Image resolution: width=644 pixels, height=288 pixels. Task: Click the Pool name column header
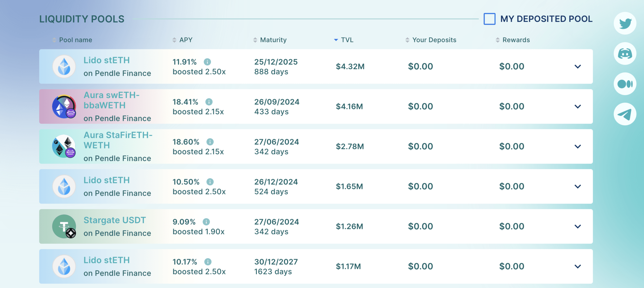[x=75, y=40]
